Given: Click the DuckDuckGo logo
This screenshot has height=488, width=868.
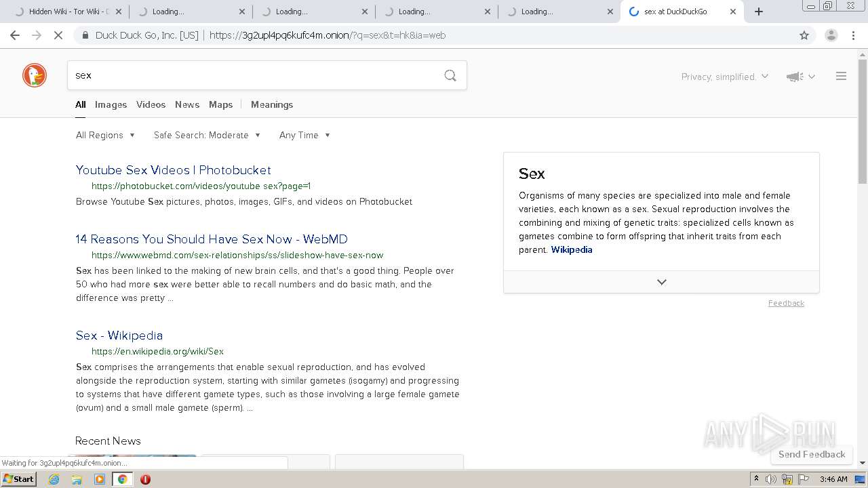Looking at the screenshot, I should coord(35,75).
